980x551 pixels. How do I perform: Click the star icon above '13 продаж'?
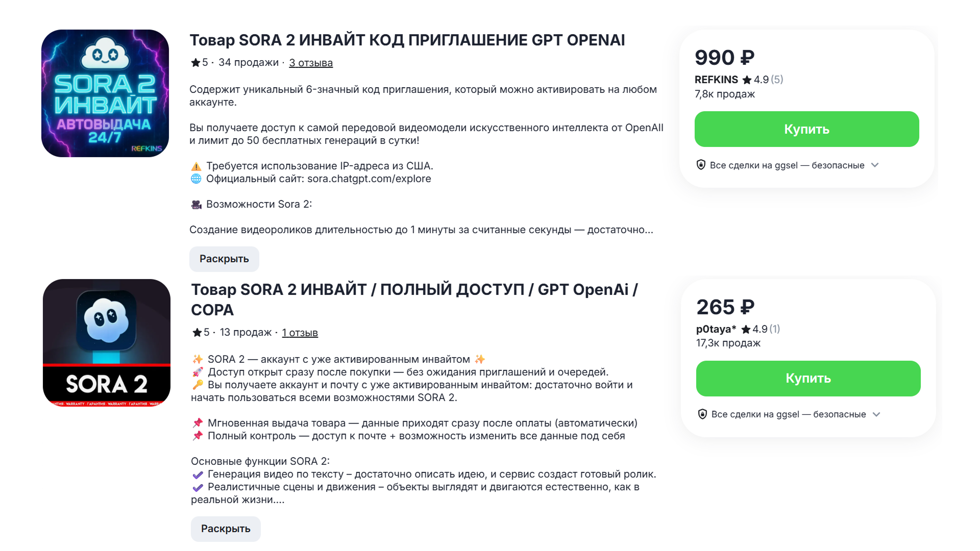(197, 333)
